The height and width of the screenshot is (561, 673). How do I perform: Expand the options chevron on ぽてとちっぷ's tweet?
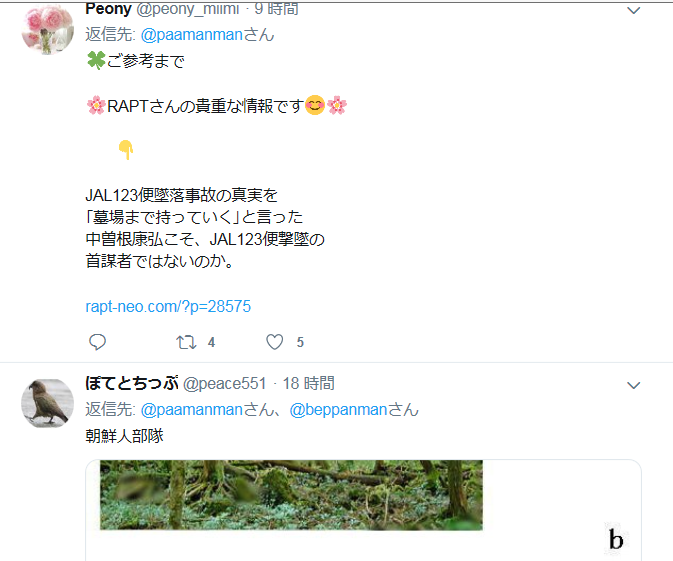634,385
